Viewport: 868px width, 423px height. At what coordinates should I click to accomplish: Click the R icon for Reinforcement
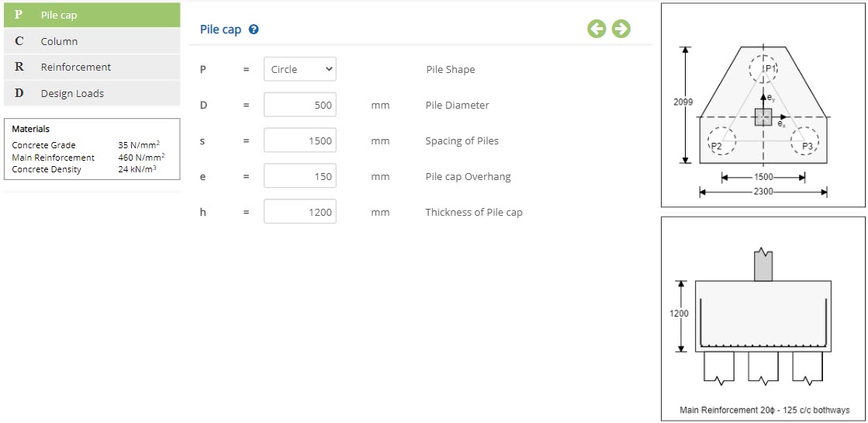coord(19,67)
